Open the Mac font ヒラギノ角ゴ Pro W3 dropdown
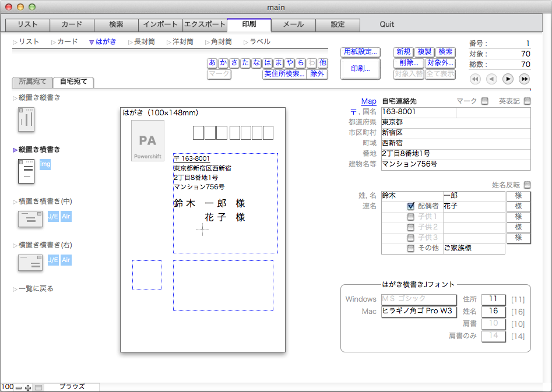 click(418, 311)
